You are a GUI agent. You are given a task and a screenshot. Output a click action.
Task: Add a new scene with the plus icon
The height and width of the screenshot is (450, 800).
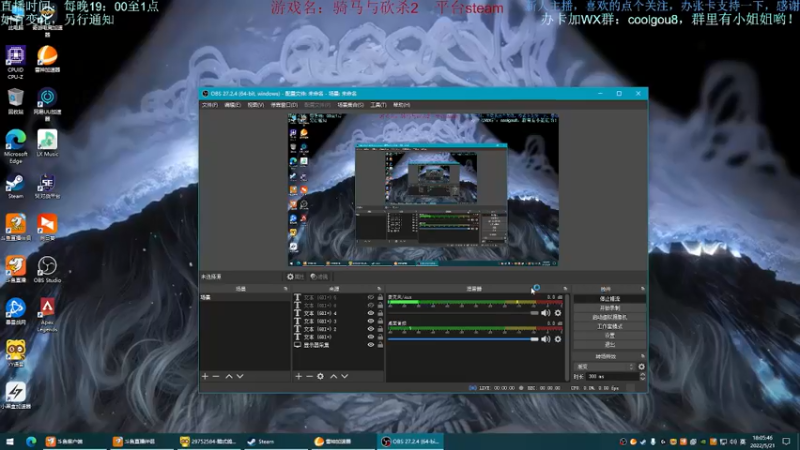tap(205, 376)
